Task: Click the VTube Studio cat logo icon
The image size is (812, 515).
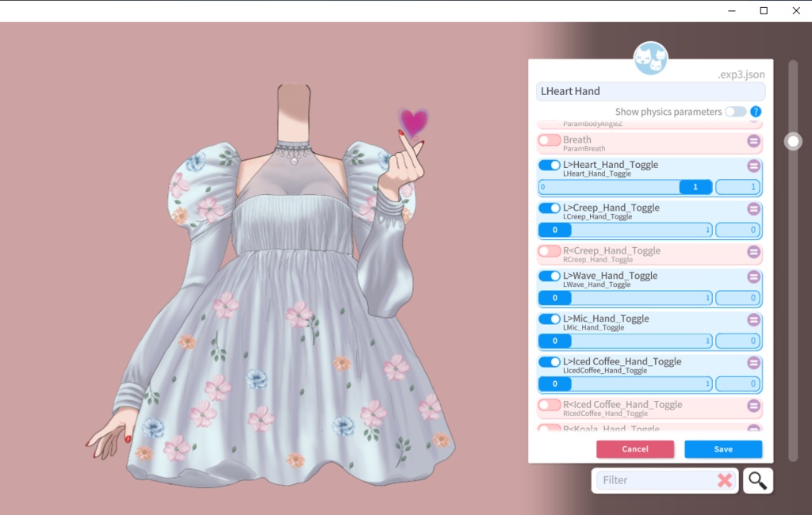Action: [x=651, y=59]
